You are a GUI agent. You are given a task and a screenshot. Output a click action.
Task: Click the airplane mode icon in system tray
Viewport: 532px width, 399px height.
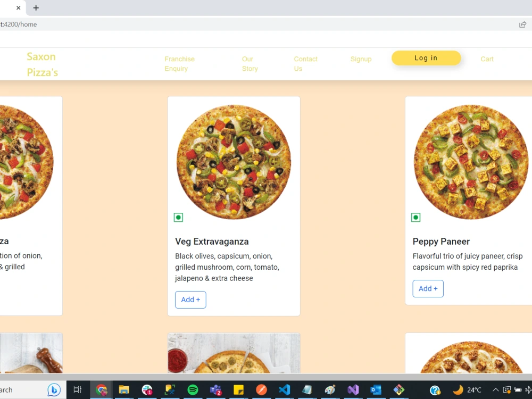pyautogui.click(x=529, y=390)
